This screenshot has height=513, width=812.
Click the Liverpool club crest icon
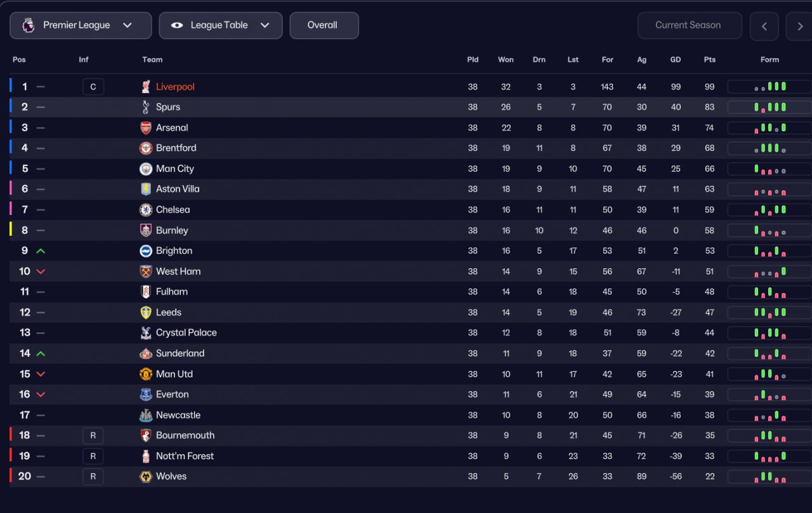pos(146,87)
